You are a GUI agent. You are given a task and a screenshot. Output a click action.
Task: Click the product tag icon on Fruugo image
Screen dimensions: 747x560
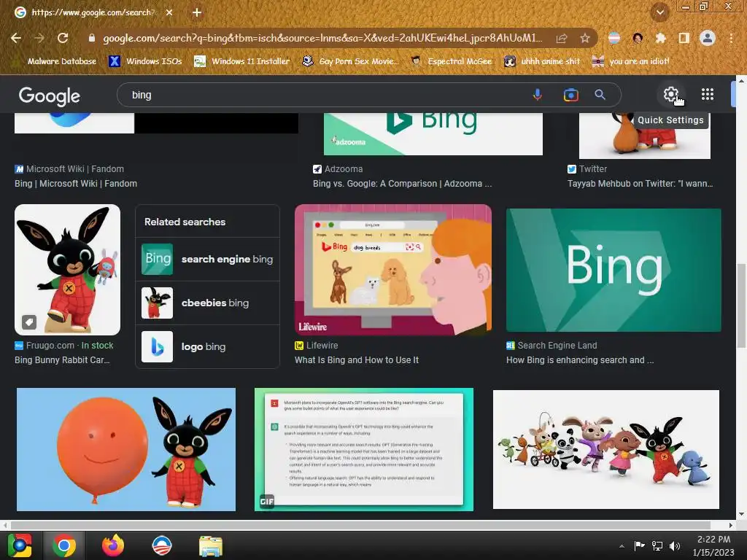[x=29, y=322]
